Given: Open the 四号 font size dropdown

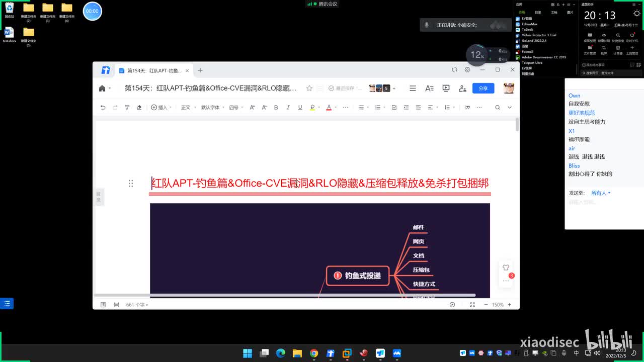Looking at the screenshot, I should pos(236,107).
